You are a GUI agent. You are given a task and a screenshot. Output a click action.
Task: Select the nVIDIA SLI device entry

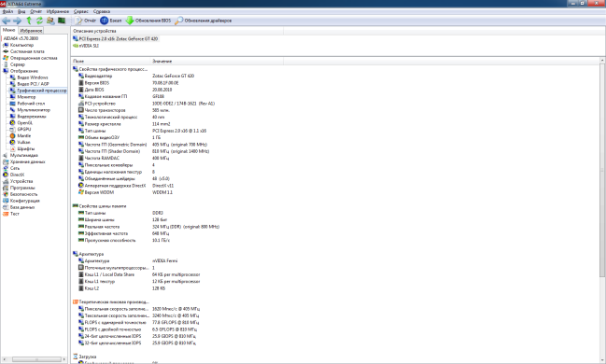[86, 46]
